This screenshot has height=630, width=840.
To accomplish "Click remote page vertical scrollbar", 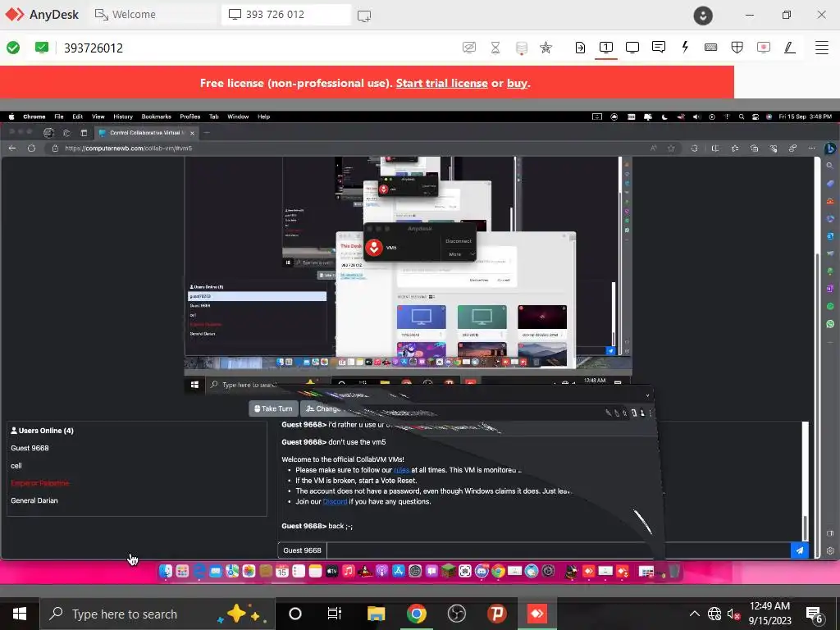I will [x=817, y=358].
